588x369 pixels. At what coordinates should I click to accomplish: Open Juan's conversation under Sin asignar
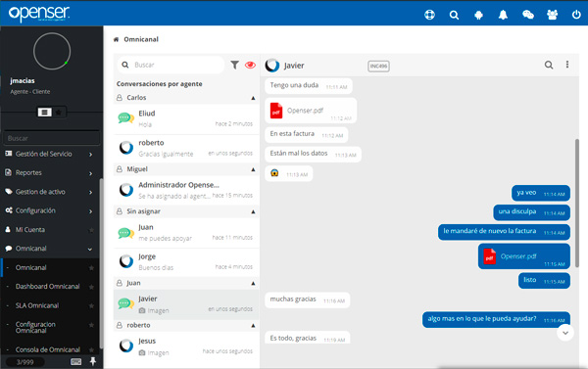pos(186,233)
